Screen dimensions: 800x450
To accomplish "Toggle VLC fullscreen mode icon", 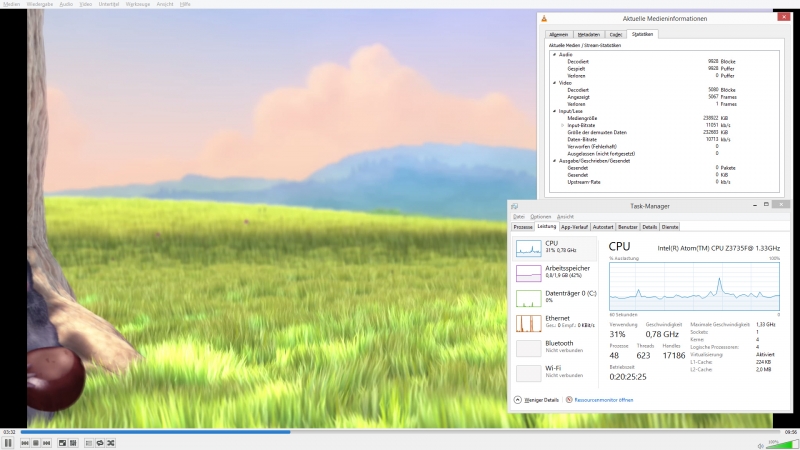I will click(x=62, y=443).
